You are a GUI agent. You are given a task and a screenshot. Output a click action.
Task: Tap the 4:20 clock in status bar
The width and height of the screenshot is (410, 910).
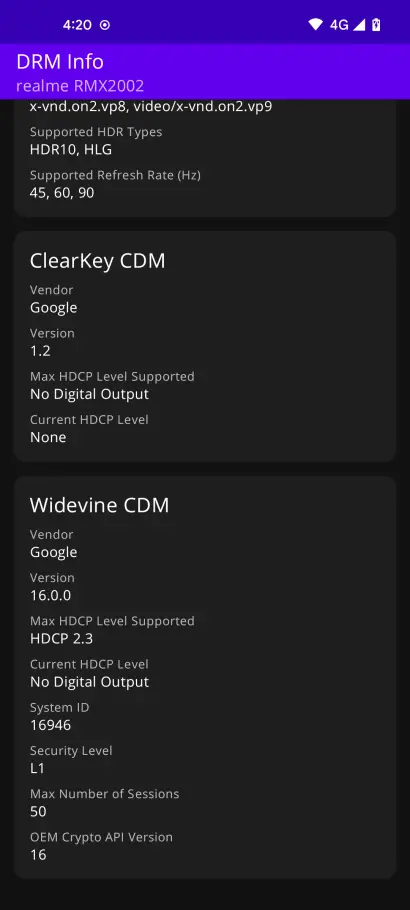click(77, 25)
